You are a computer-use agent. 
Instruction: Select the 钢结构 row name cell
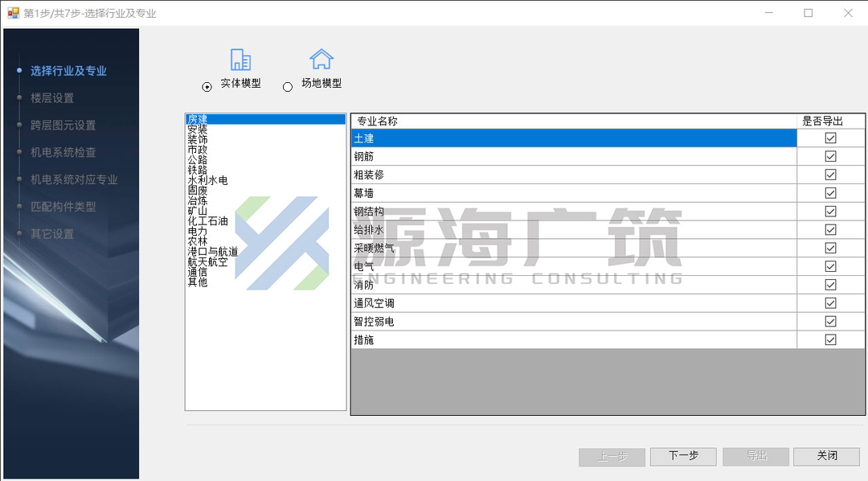pyautogui.click(x=574, y=211)
